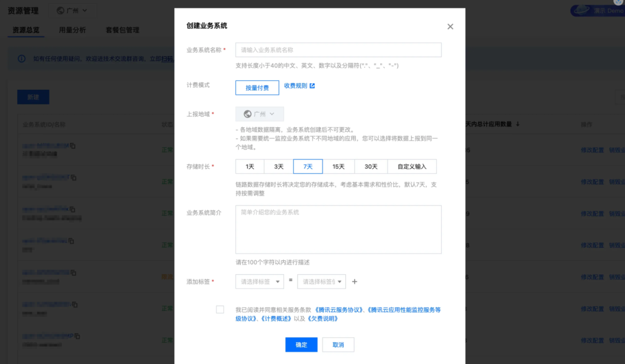Check the service terms agreement checkbox
Image resolution: width=625 pixels, height=364 pixels.
tap(220, 310)
